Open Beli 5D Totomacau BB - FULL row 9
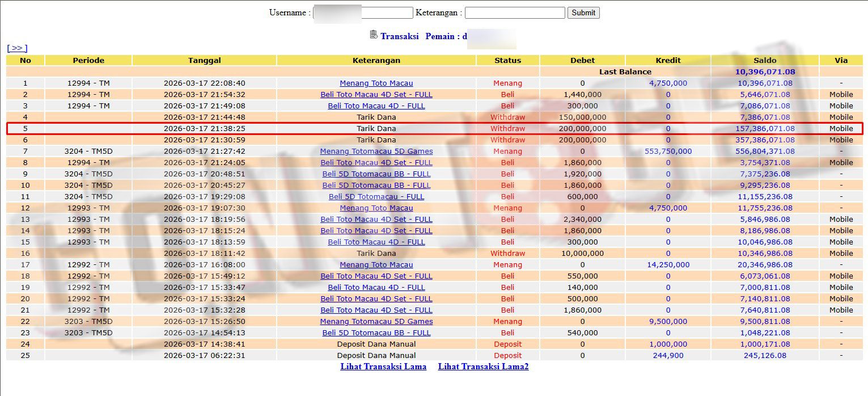 [376, 174]
